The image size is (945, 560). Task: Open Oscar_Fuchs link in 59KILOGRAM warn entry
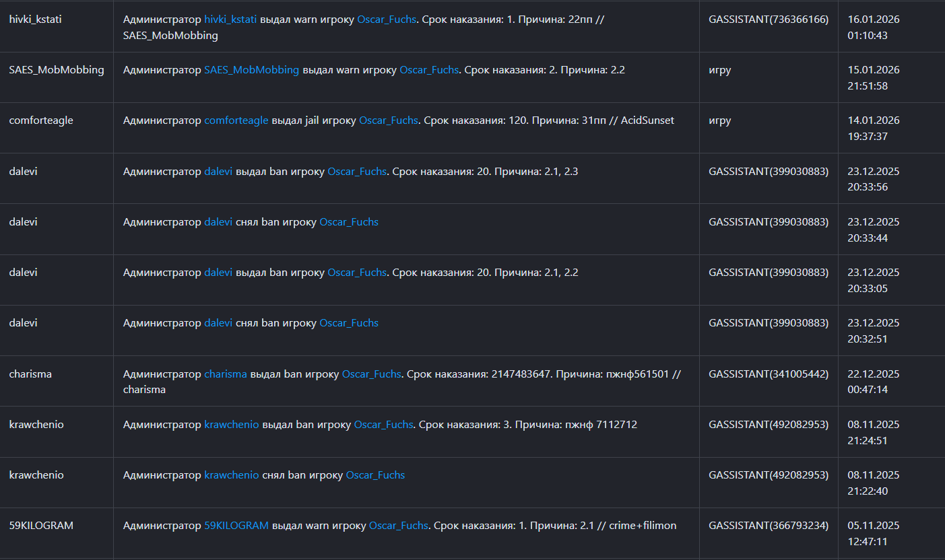point(398,525)
